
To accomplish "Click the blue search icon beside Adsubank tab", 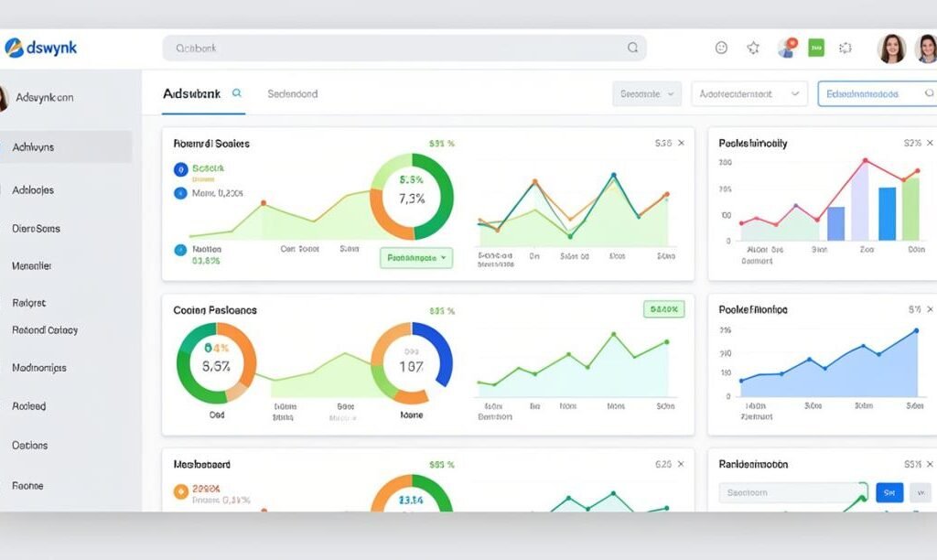I will coord(237,93).
